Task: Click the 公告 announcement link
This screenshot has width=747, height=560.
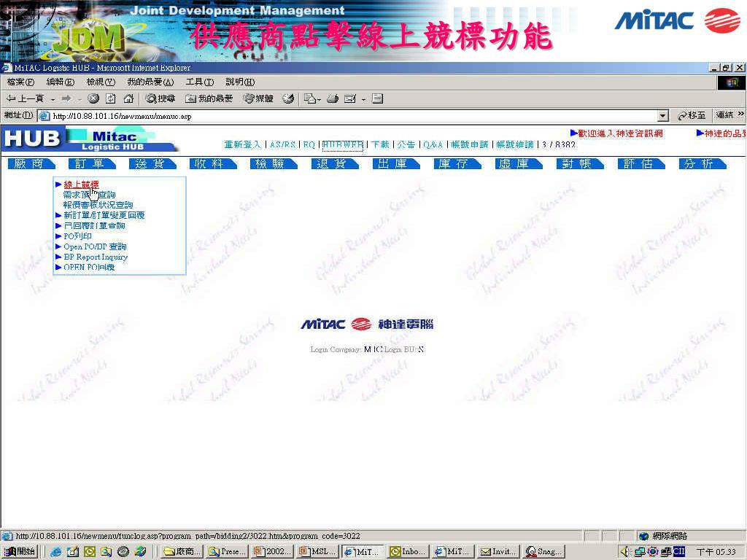Action: (x=406, y=144)
